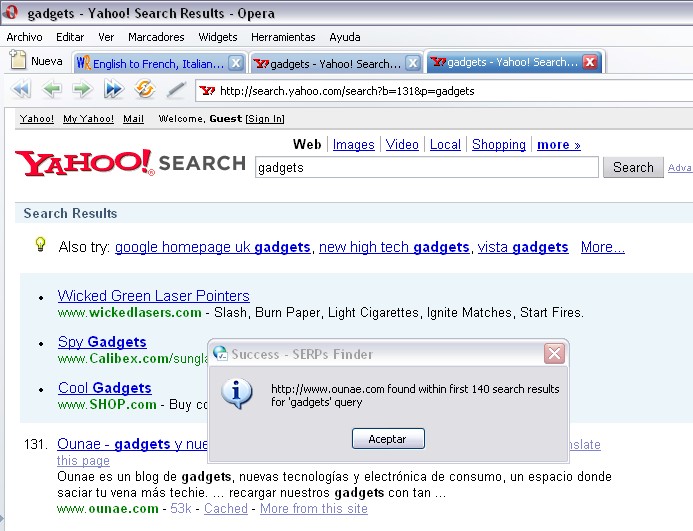Go back with green left arrow
693x531 pixels.
(52, 89)
